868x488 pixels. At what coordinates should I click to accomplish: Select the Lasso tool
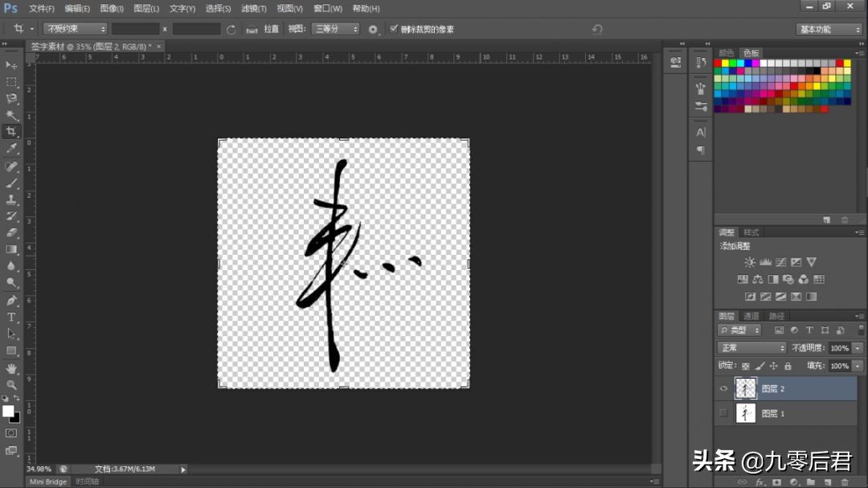pyautogui.click(x=11, y=98)
